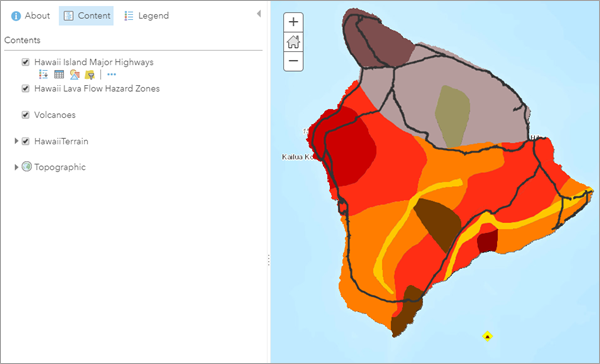Viewport: 600px width, 364px height.
Task: Open the Show Table icon for Highways layer
Action: 59,74
